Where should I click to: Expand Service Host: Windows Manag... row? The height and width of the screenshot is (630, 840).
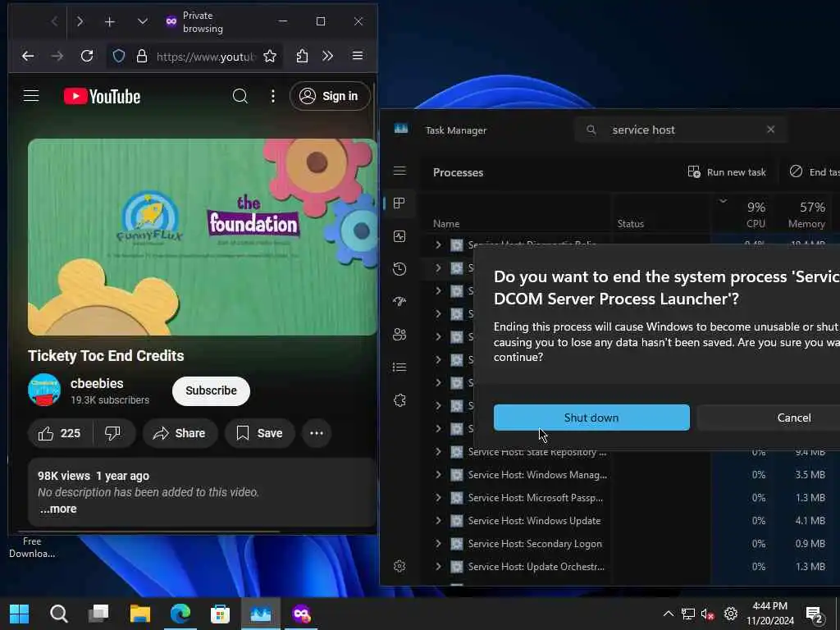(438, 475)
